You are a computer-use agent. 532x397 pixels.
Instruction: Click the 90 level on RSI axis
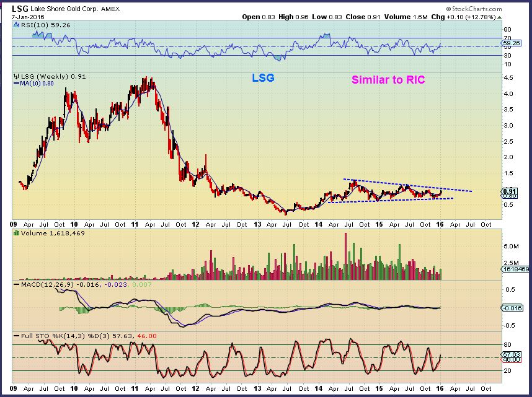tap(508, 30)
